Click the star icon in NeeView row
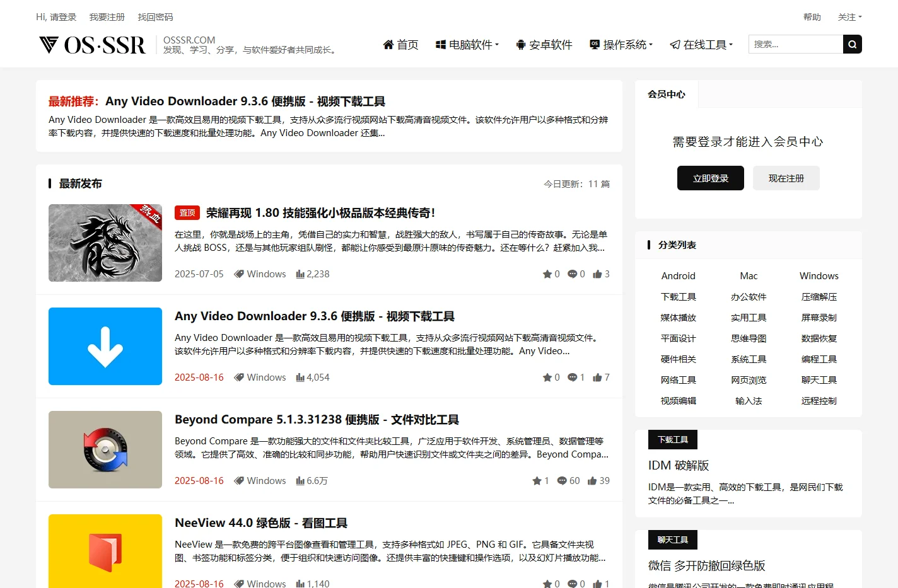 pos(547,584)
